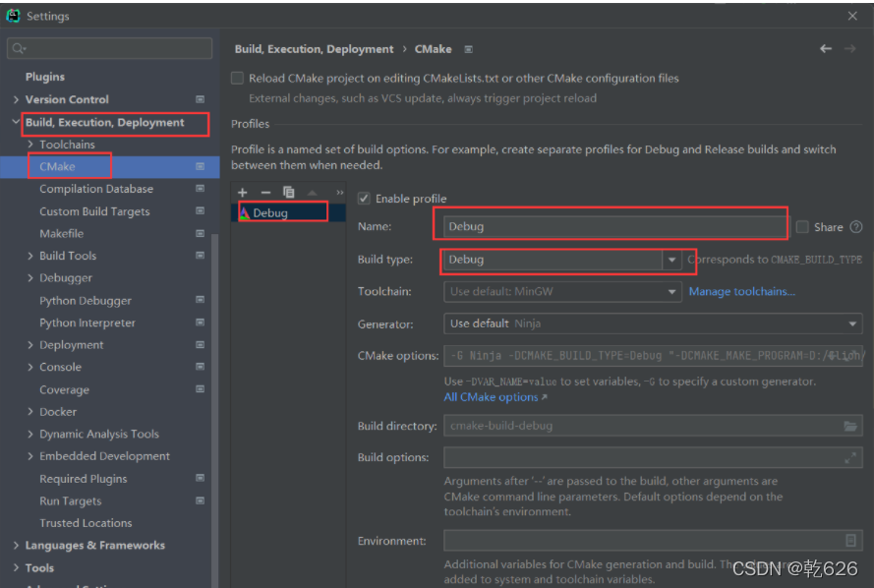Click the Build directory folder browse icon
Screen dimensions: 874x588
click(x=850, y=426)
